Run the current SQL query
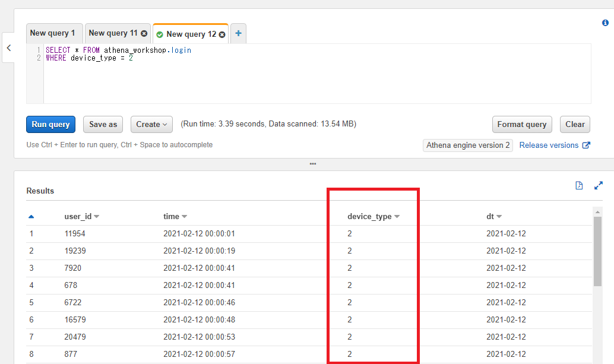The image size is (614, 364). 50,124
